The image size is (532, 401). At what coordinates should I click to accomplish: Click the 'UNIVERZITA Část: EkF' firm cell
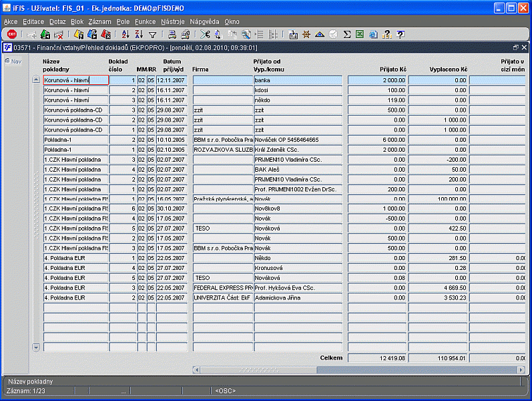click(223, 297)
